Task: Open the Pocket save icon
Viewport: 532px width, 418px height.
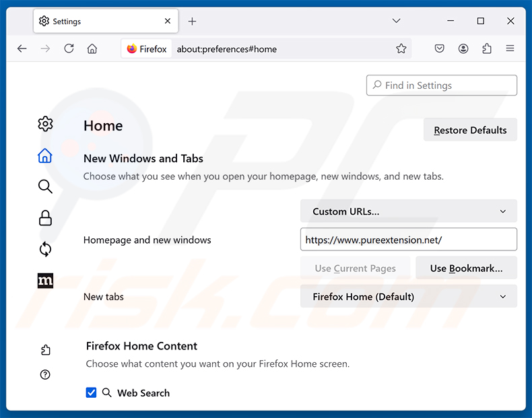Action: (439, 49)
